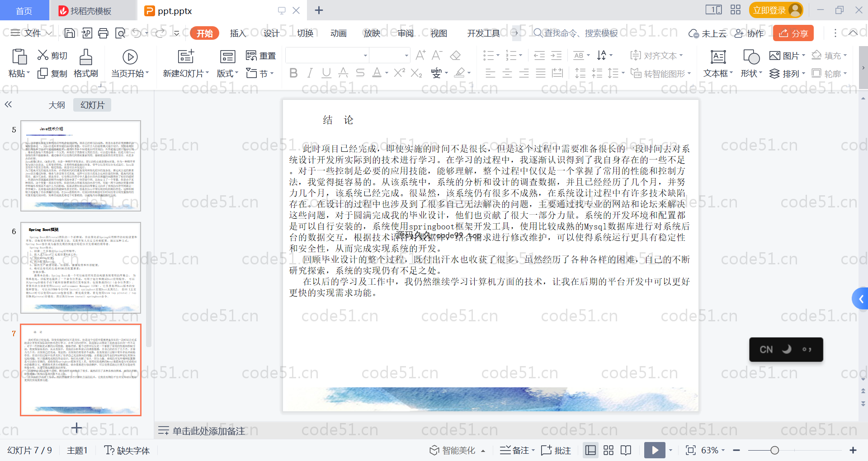The width and height of the screenshot is (868, 461).
Task: Decrease font size with A- icon
Action: (437, 55)
